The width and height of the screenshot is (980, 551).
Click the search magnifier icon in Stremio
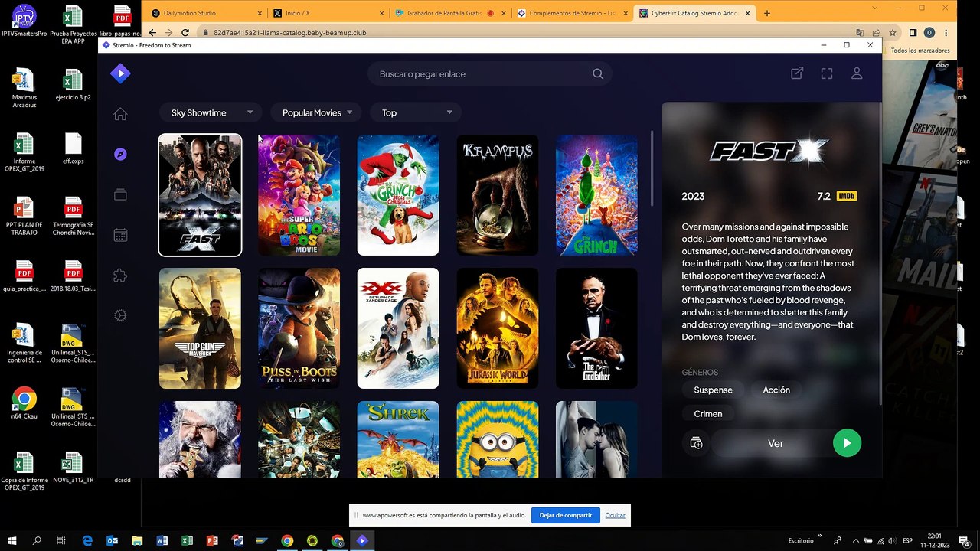(598, 74)
